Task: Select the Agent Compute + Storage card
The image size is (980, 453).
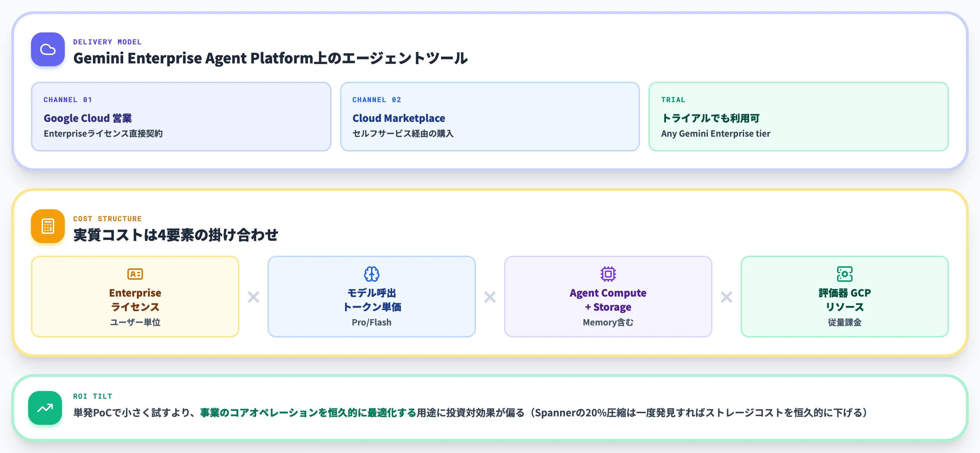Action: click(x=608, y=297)
